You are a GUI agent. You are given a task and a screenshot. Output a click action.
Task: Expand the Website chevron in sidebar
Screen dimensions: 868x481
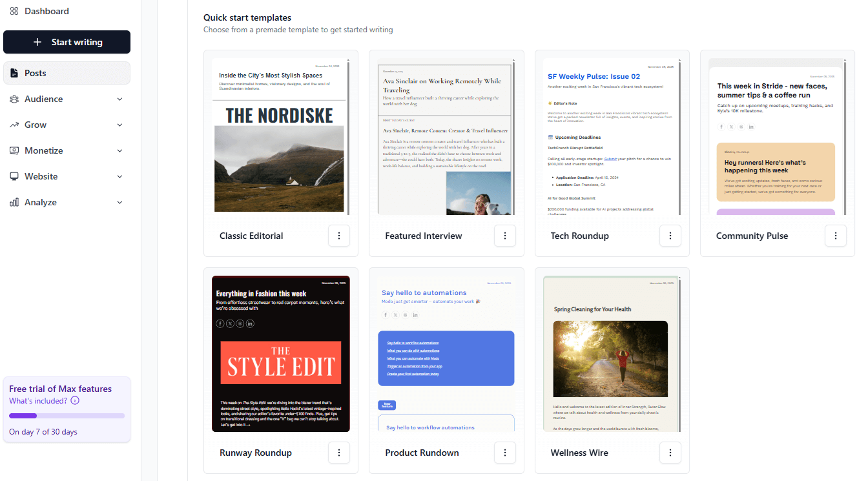pyautogui.click(x=119, y=176)
